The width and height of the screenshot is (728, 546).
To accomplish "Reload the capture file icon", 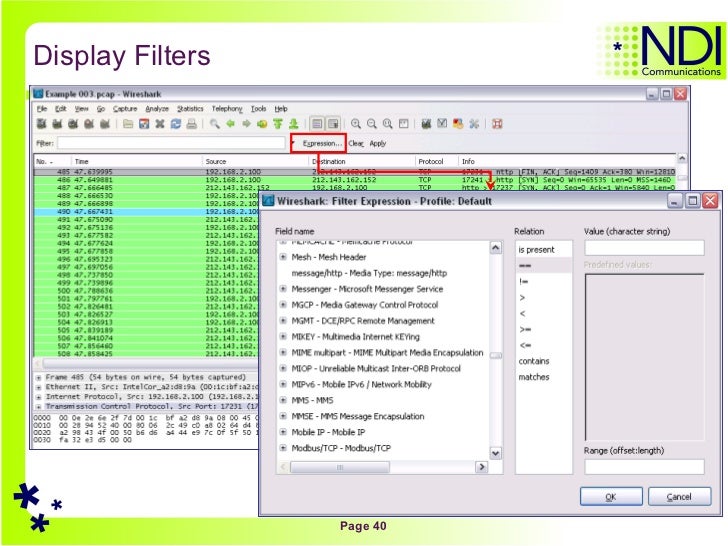I will 176,124.
